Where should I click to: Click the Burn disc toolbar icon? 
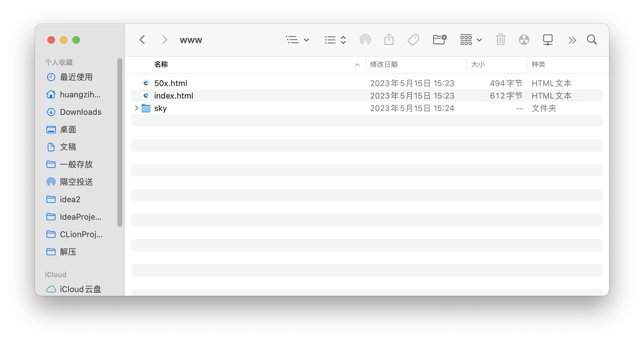[x=524, y=40]
